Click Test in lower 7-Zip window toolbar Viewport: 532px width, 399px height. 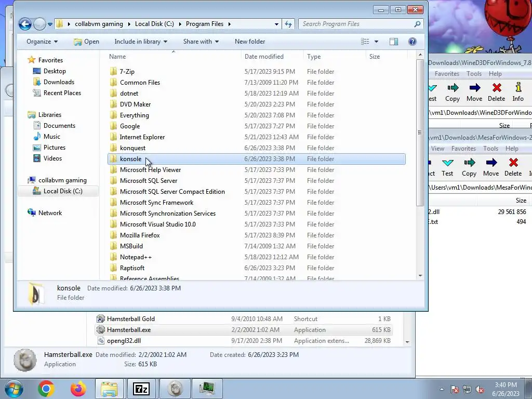[x=447, y=167]
